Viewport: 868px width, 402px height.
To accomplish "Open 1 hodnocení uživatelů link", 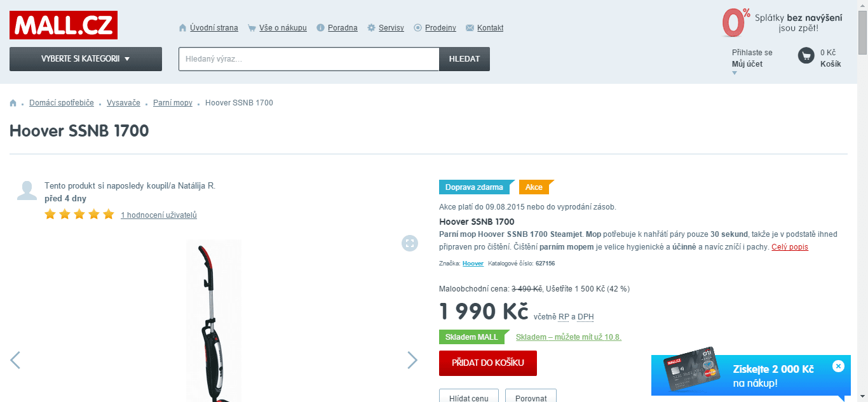I will coord(159,215).
